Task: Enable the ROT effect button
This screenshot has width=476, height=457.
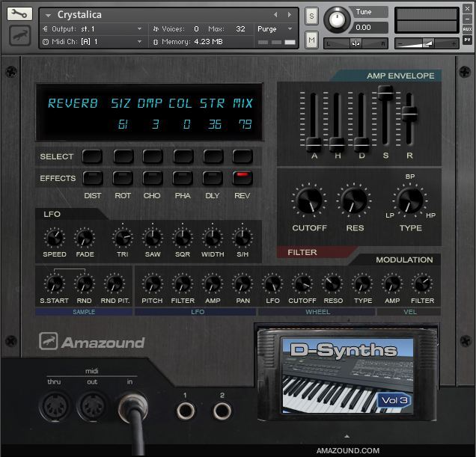Action: click(123, 178)
